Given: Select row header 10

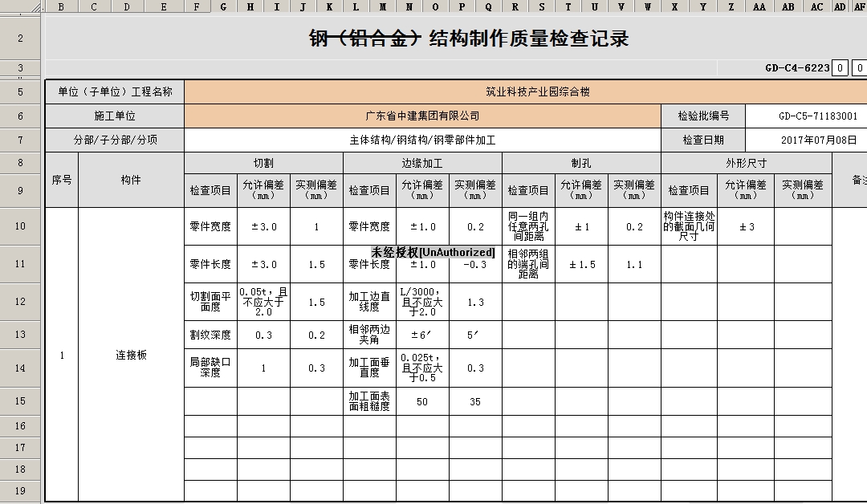Looking at the screenshot, I should tap(20, 226).
